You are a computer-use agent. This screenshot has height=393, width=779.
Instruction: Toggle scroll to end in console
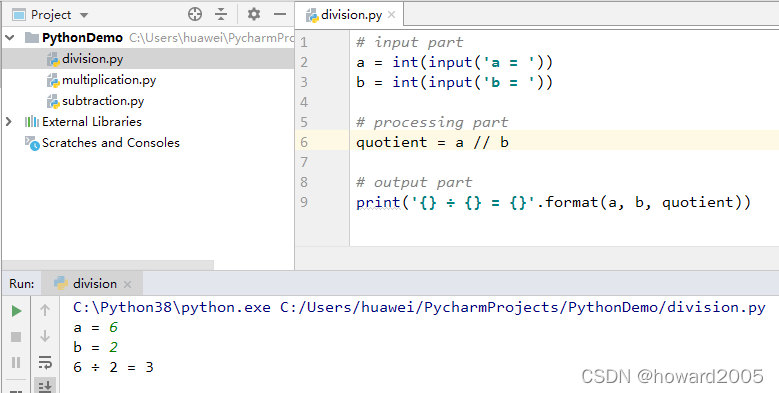point(45,386)
